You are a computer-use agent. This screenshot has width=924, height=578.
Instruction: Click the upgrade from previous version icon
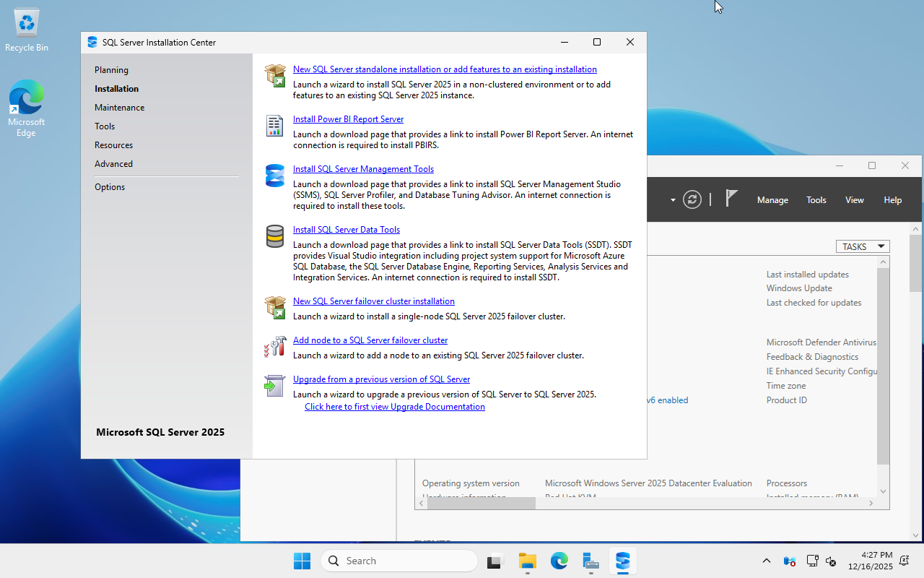tap(275, 386)
